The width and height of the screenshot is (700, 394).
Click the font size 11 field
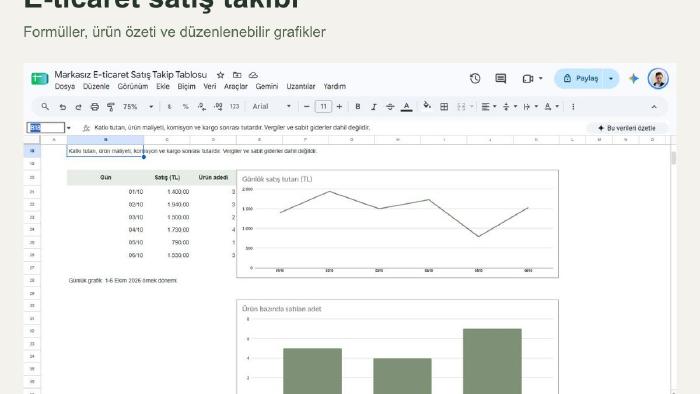pos(323,107)
